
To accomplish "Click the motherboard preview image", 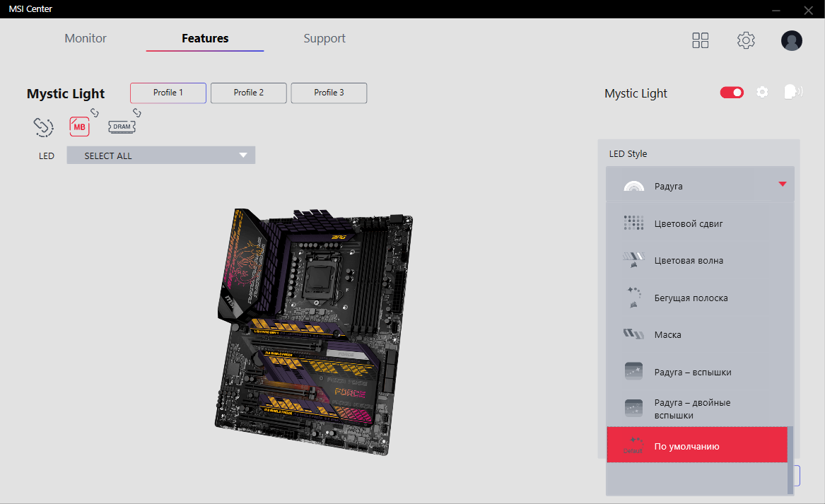I will (314, 332).
